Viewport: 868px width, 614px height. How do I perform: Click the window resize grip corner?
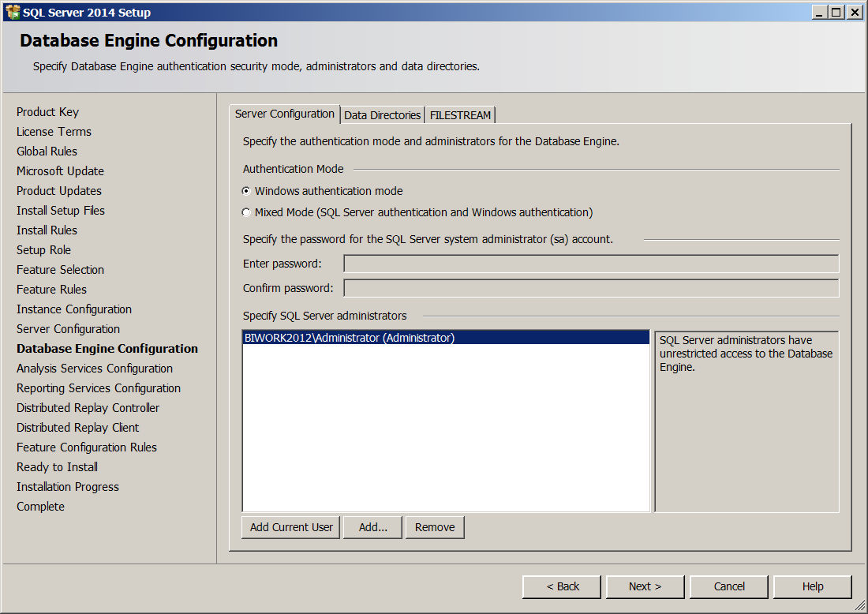(860, 606)
